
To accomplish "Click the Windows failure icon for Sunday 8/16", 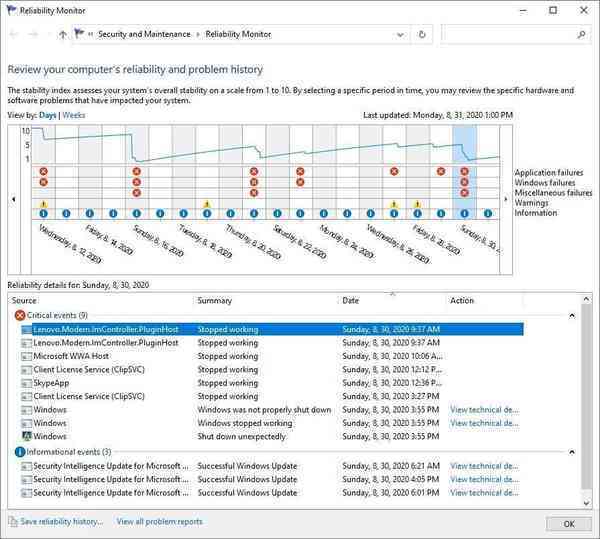I will click(x=137, y=182).
